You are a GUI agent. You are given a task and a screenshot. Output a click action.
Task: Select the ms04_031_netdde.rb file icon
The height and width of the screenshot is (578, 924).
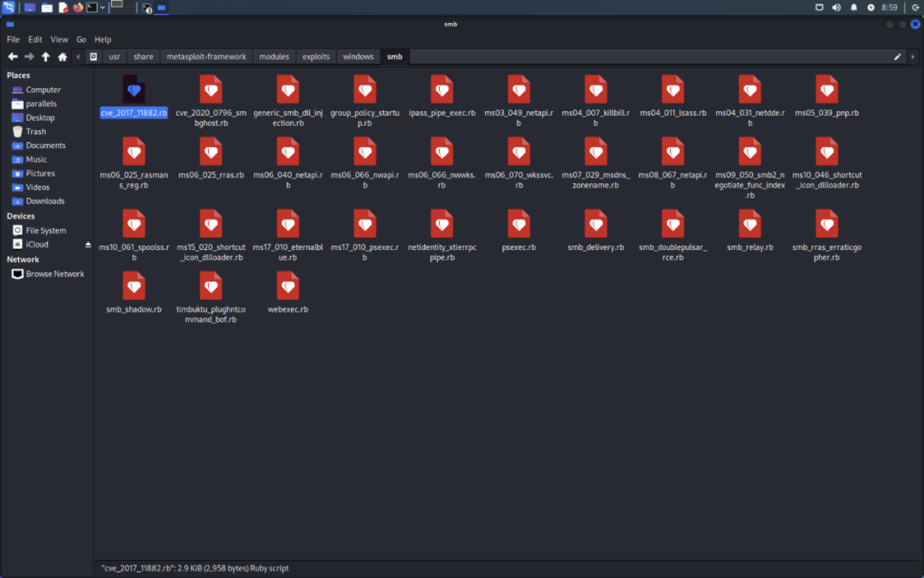coord(750,90)
